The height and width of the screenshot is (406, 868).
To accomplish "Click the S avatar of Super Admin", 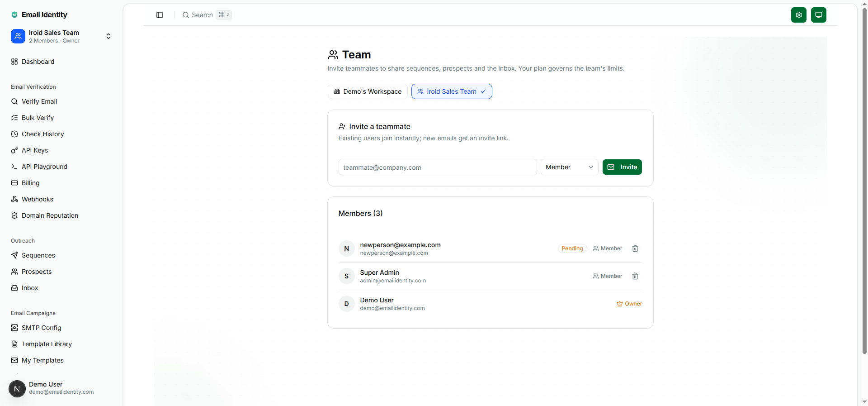I will coord(347,276).
